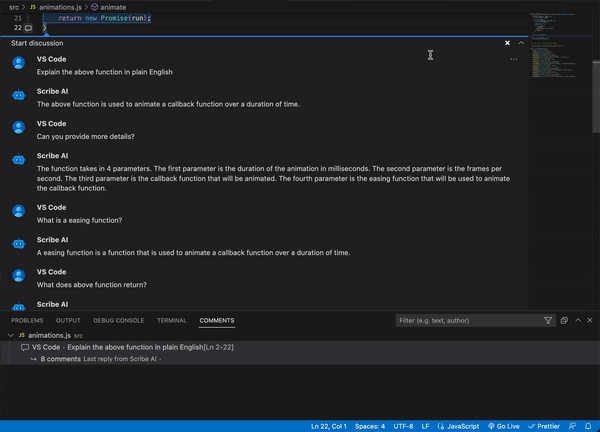Click the editor vertical scrollbar thumb
Viewport: 600px width, 432px height.
[x=596, y=96]
